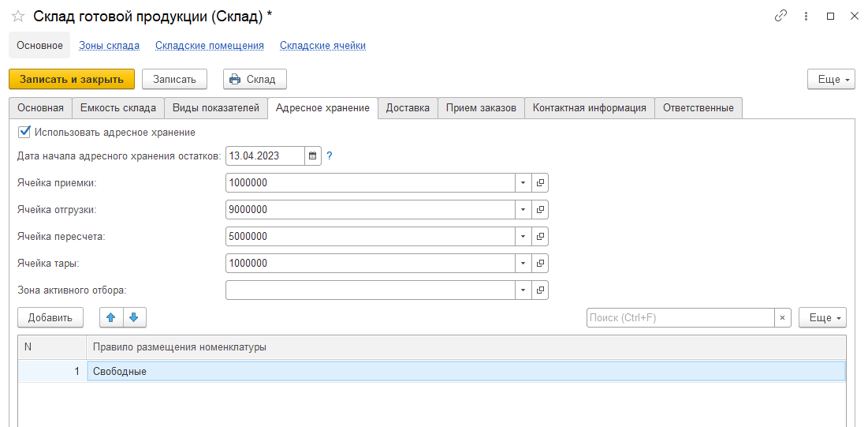868x427 pixels.
Task: Switch to the Емкость склада tab
Action: coord(118,108)
